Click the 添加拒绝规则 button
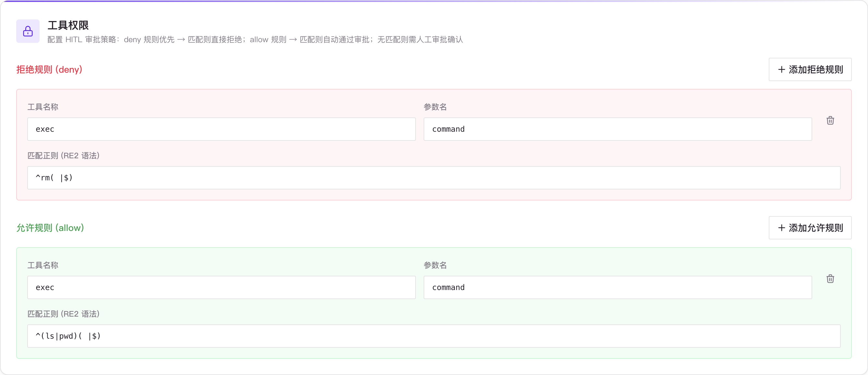This screenshot has width=868, height=375. [810, 69]
